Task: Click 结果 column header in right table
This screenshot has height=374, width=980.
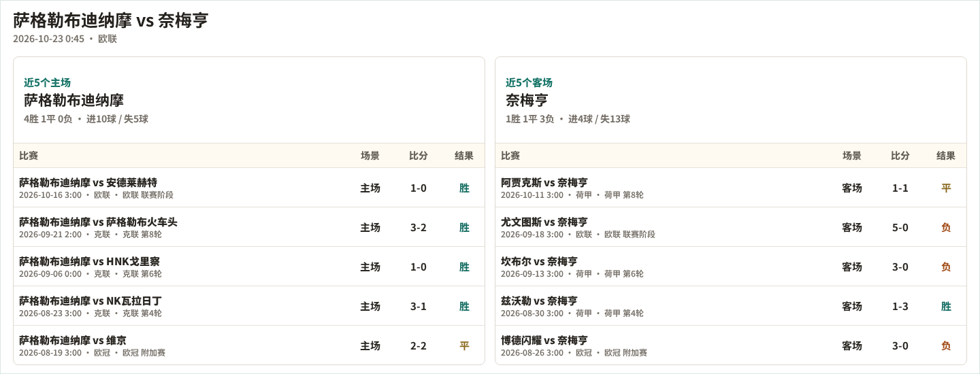Action: (946, 156)
